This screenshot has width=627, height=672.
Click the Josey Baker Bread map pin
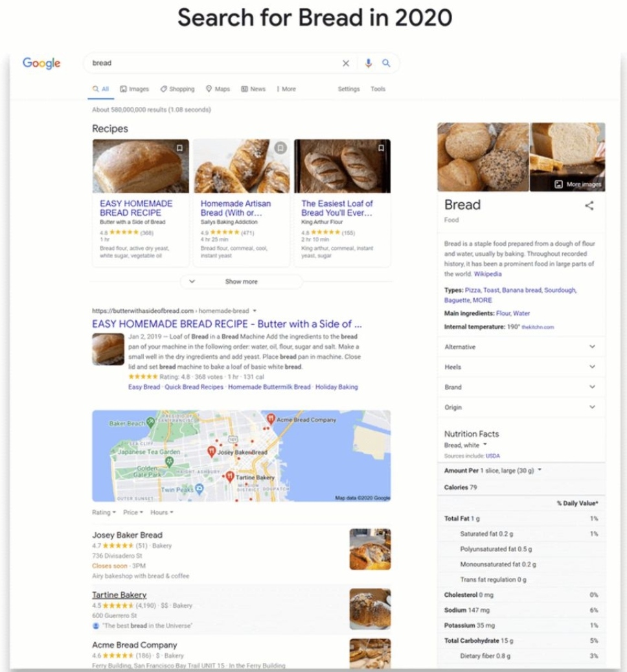(x=212, y=451)
